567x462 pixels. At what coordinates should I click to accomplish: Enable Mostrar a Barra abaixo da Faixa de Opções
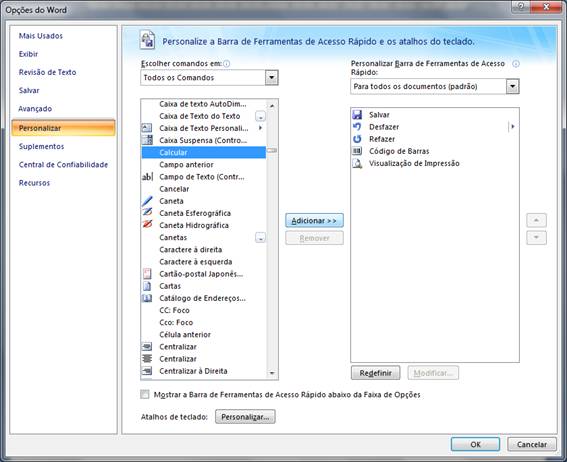145,394
